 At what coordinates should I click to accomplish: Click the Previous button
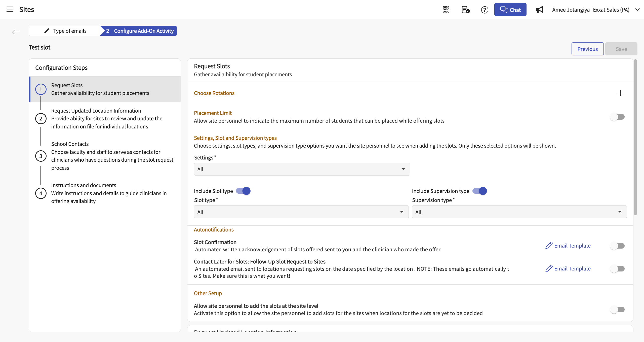pyautogui.click(x=587, y=49)
